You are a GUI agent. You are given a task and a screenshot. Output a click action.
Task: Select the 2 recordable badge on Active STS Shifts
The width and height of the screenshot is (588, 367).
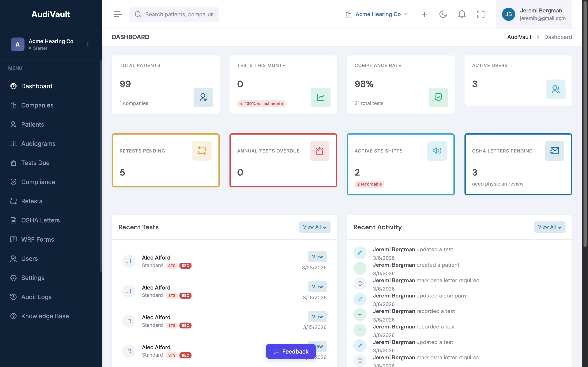(369, 184)
